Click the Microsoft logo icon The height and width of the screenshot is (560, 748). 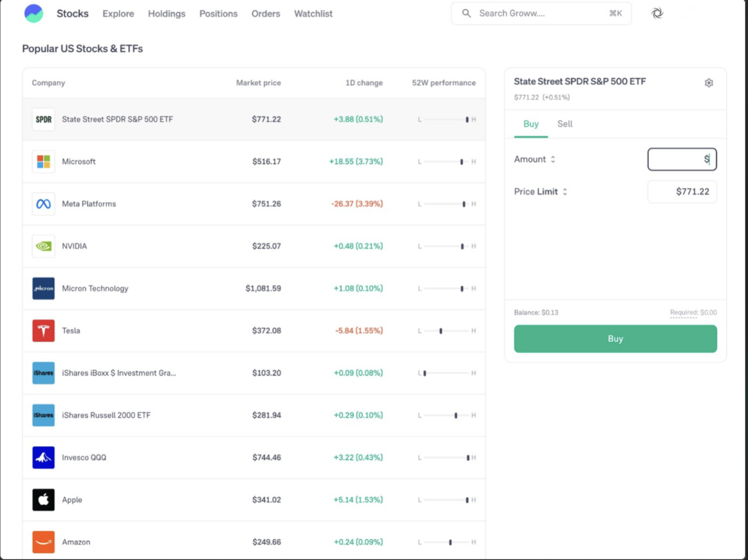click(x=44, y=162)
